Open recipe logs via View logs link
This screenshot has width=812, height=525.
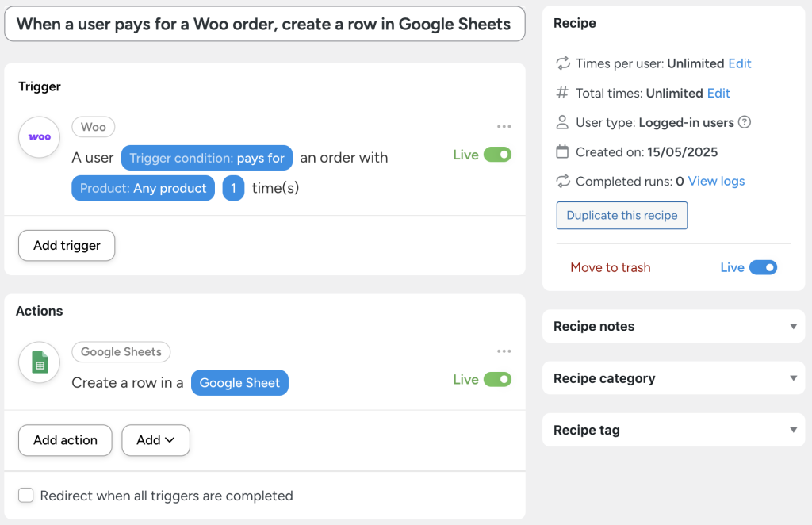coord(716,181)
